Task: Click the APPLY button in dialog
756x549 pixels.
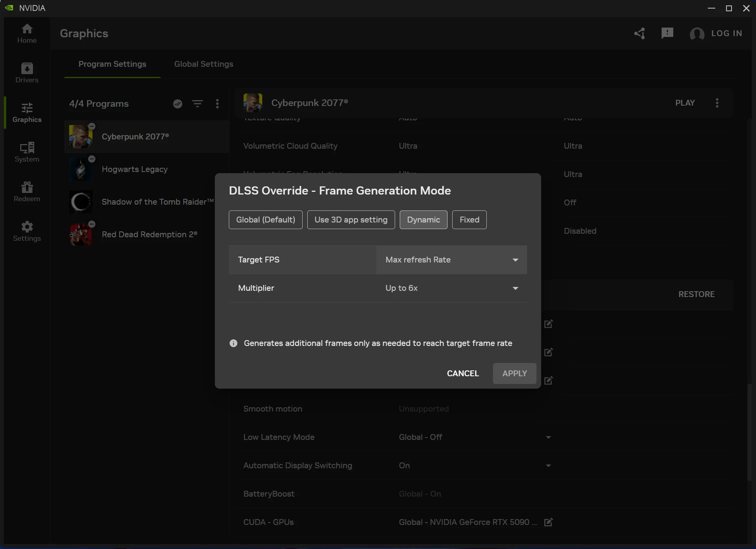Action: tap(514, 374)
